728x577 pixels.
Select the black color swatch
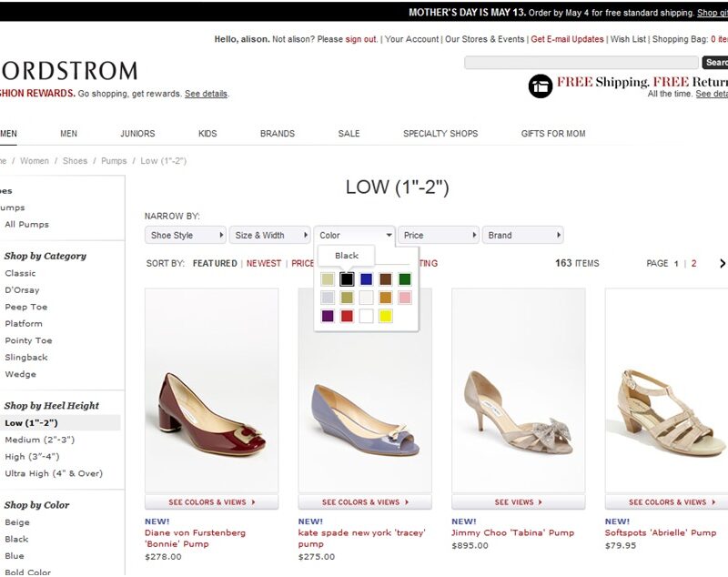(x=347, y=279)
